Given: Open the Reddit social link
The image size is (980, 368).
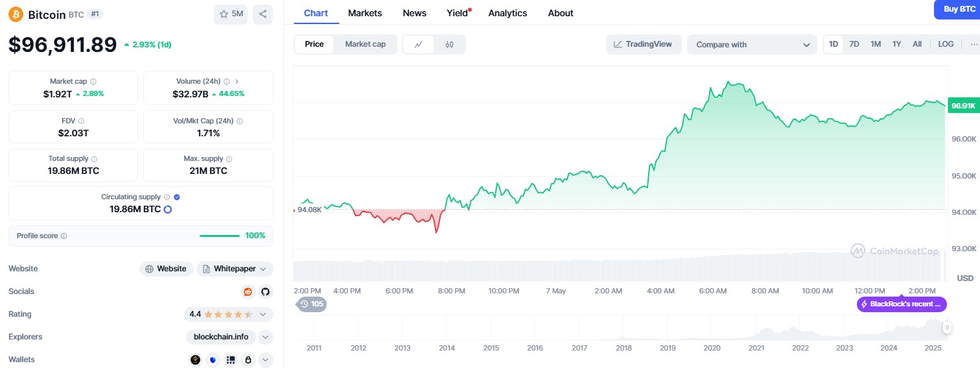Looking at the screenshot, I should click(248, 291).
